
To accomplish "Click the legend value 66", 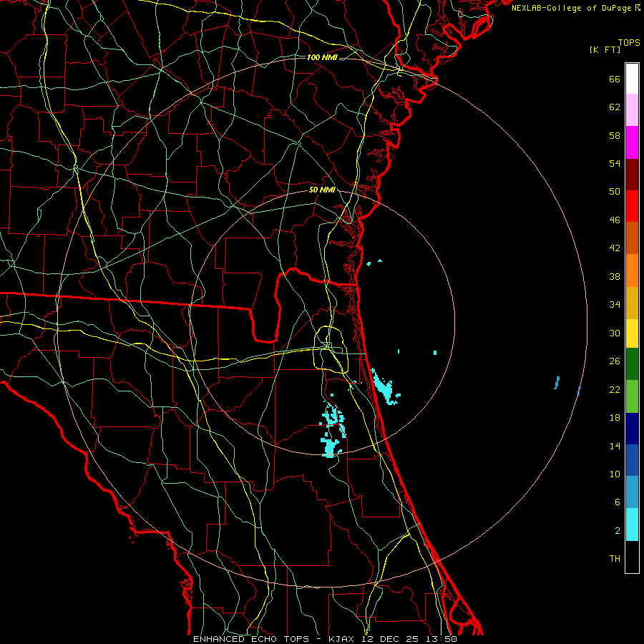I will (615, 79).
